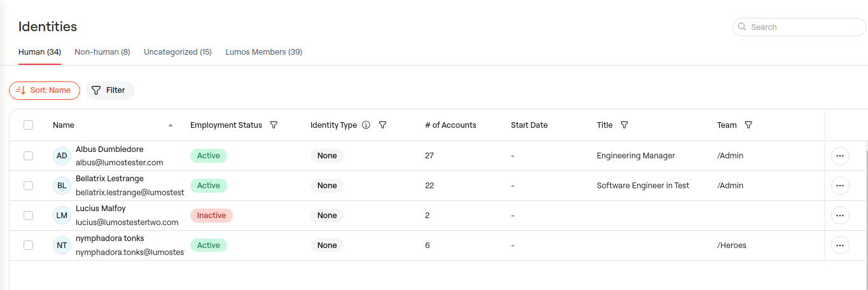Open the Filter button
868x290 pixels.
(110, 90)
